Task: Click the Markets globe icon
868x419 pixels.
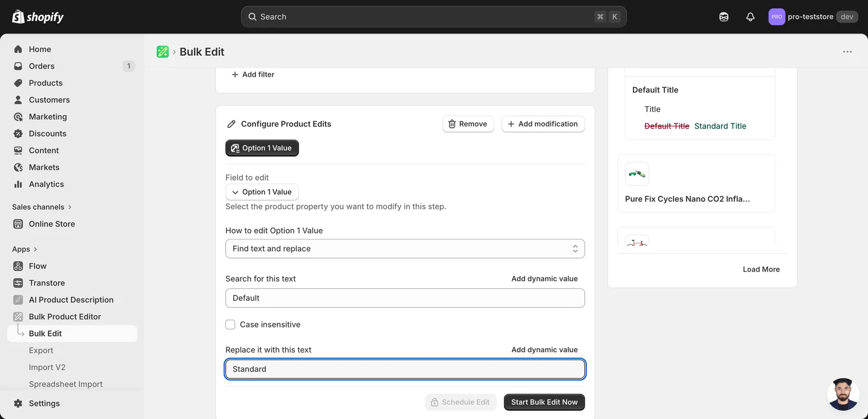Action: (18, 167)
